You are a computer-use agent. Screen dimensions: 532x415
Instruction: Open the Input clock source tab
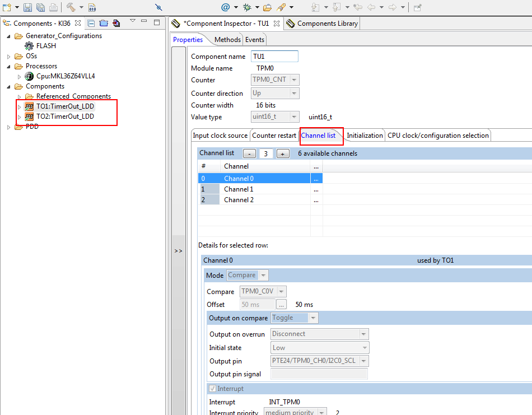220,136
